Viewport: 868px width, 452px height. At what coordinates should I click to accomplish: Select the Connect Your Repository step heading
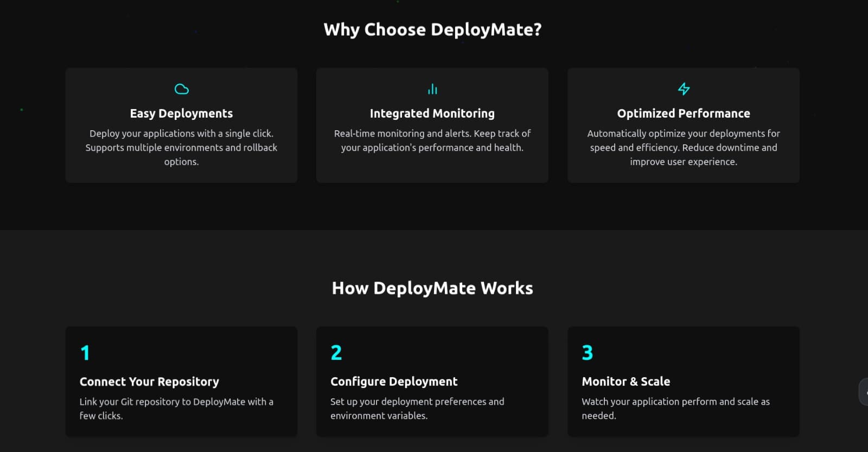(x=149, y=381)
